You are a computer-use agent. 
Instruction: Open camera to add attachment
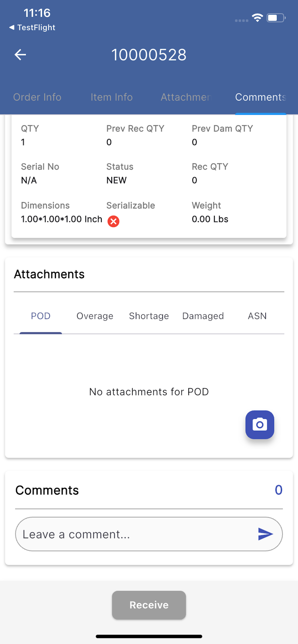click(259, 424)
